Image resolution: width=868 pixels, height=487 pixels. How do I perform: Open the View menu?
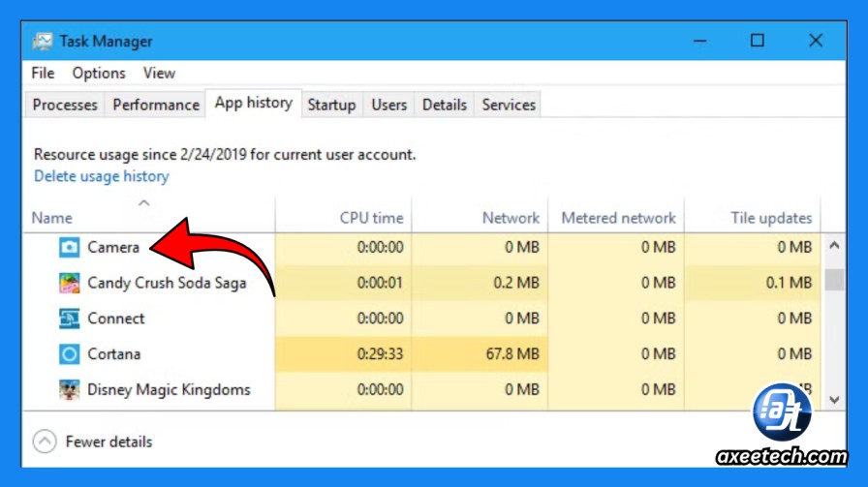(x=159, y=73)
